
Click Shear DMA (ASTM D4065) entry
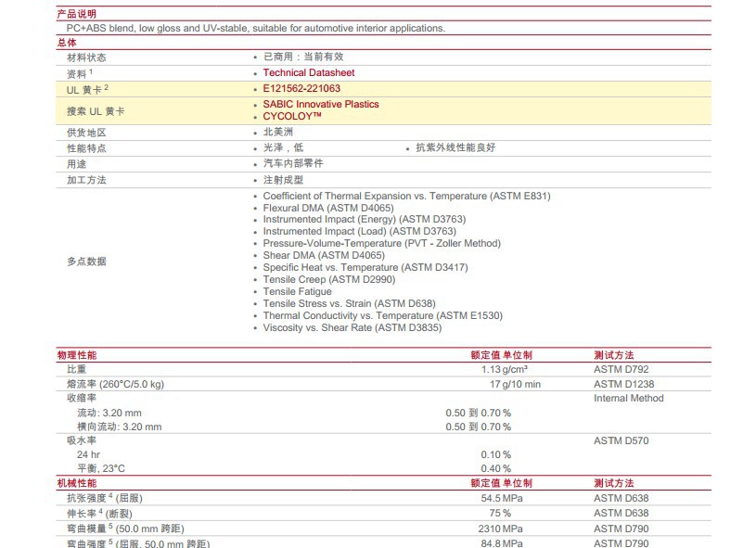(323, 255)
